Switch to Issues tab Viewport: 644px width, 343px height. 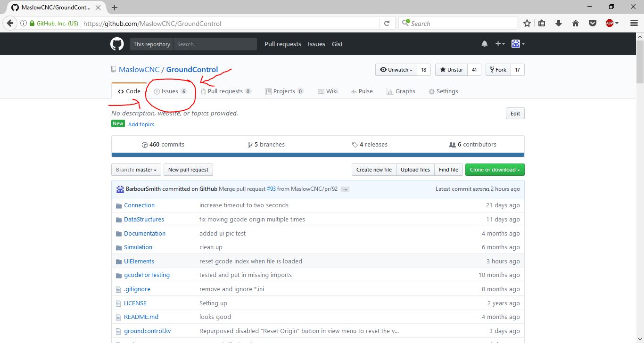[170, 91]
